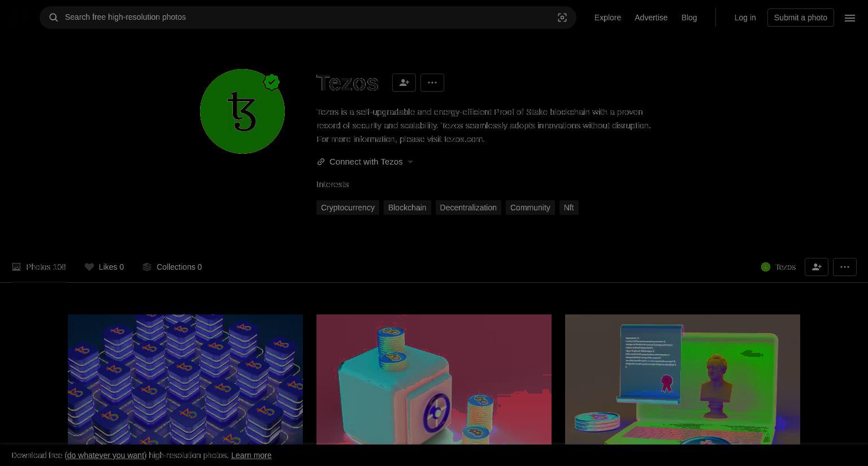Click the Tezos profile heading

pos(348,83)
